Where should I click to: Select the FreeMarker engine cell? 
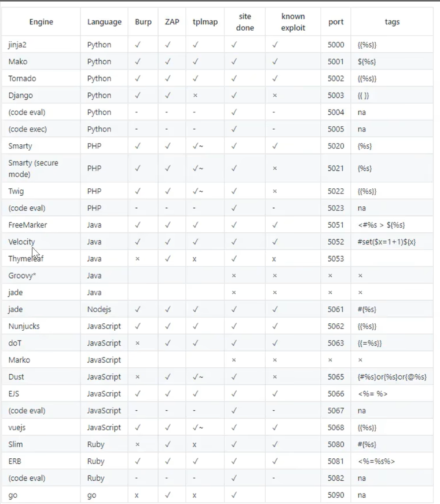coord(28,225)
